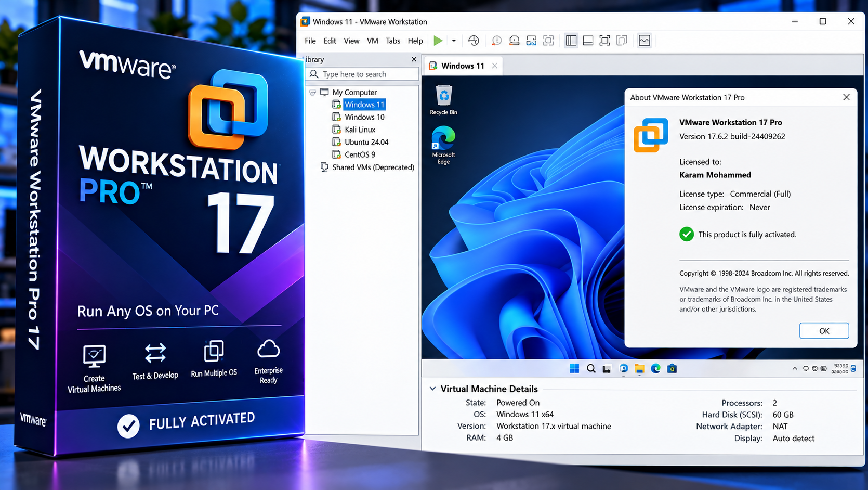Close the About VMware Workstation dialog
Viewport: 868px width, 490px height.
tap(846, 97)
